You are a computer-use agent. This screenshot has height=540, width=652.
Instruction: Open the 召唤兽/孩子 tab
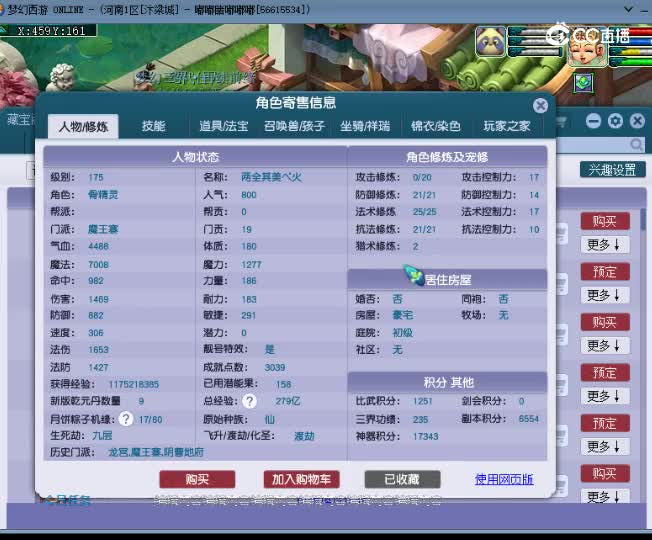294,126
